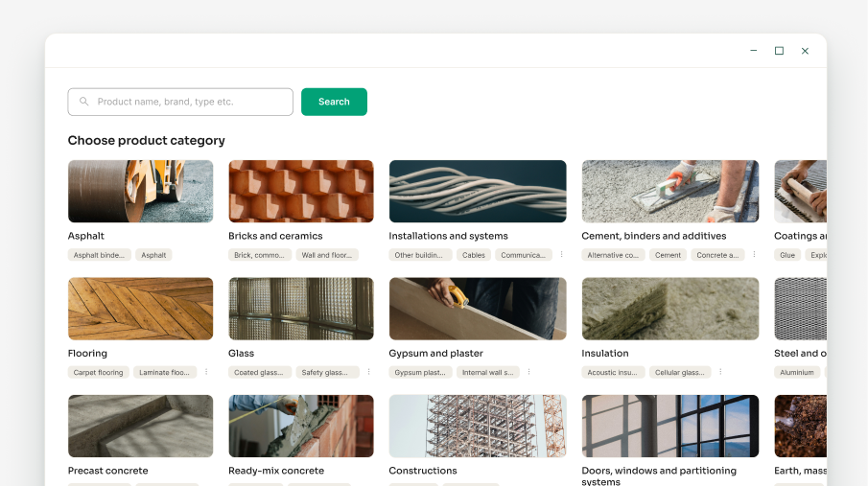Click the 'Aluminium' tag
This screenshot has height=486, width=868.
coord(797,373)
